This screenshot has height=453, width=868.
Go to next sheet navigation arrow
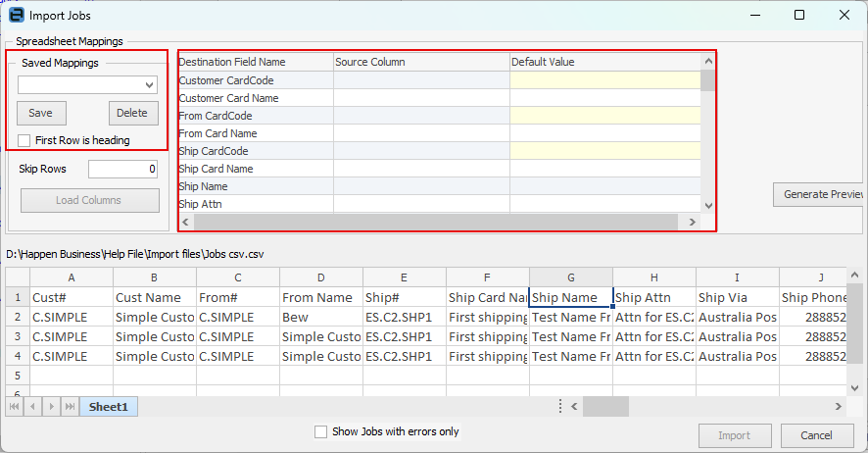coord(52,407)
